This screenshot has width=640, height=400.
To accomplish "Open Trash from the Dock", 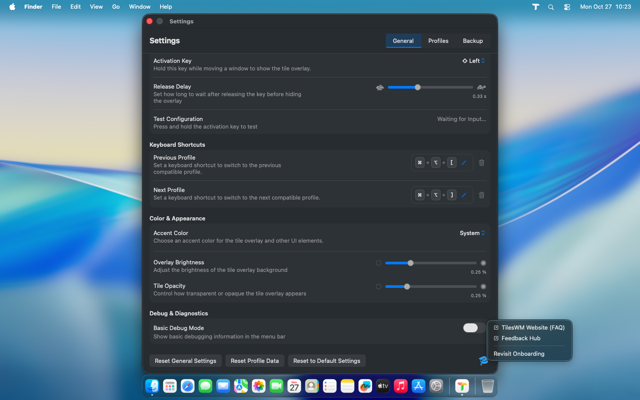I will pos(488,386).
